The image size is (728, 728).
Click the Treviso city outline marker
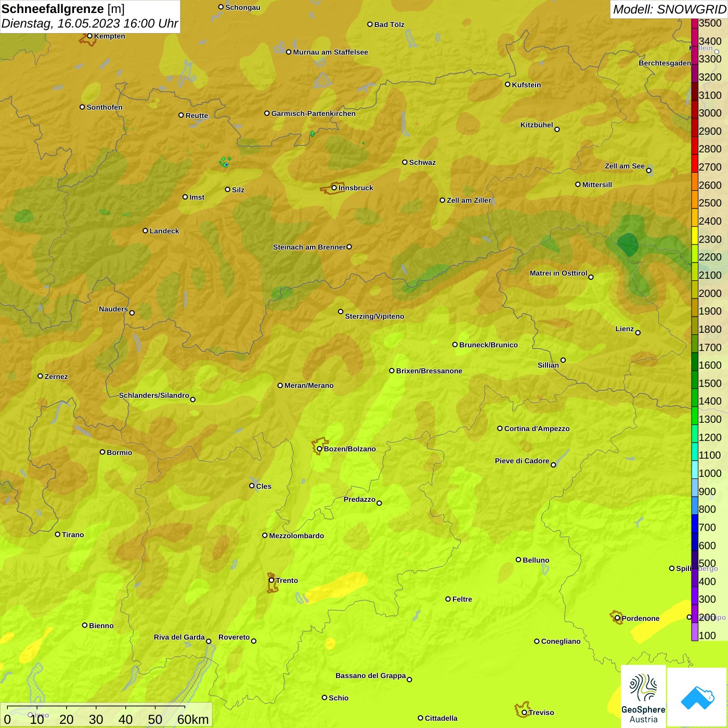pyautogui.click(x=522, y=710)
